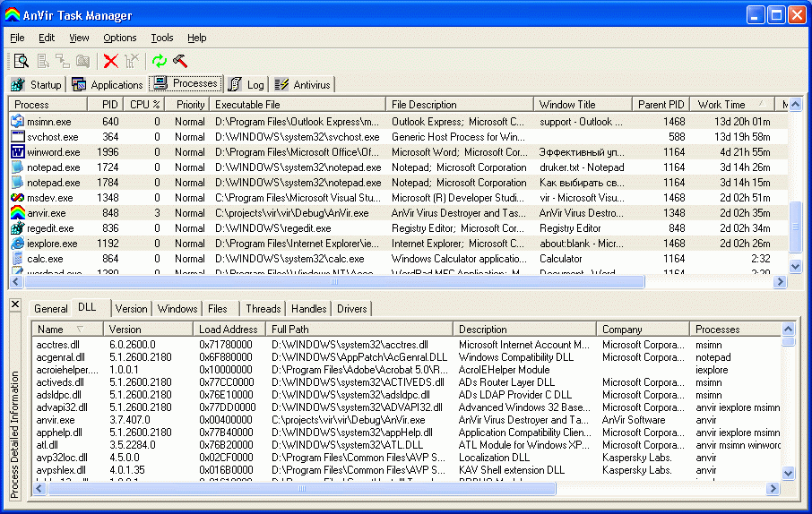Sort processes by the PID column header

pyautogui.click(x=105, y=105)
